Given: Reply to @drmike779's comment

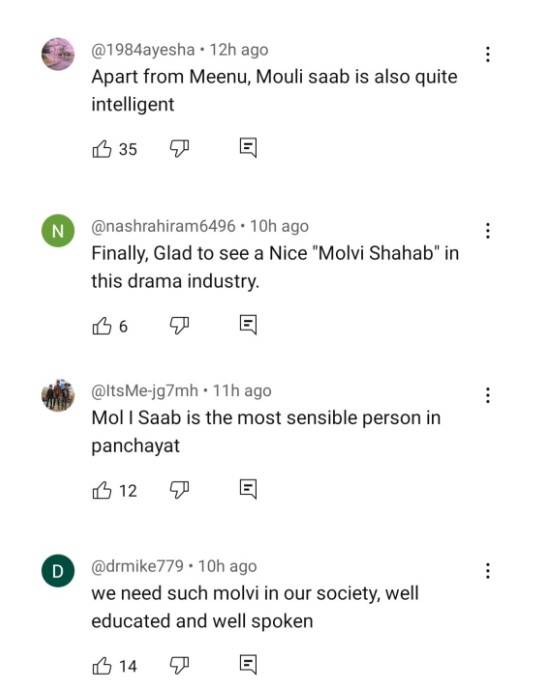Looking at the screenshot, I should [248, 665].
